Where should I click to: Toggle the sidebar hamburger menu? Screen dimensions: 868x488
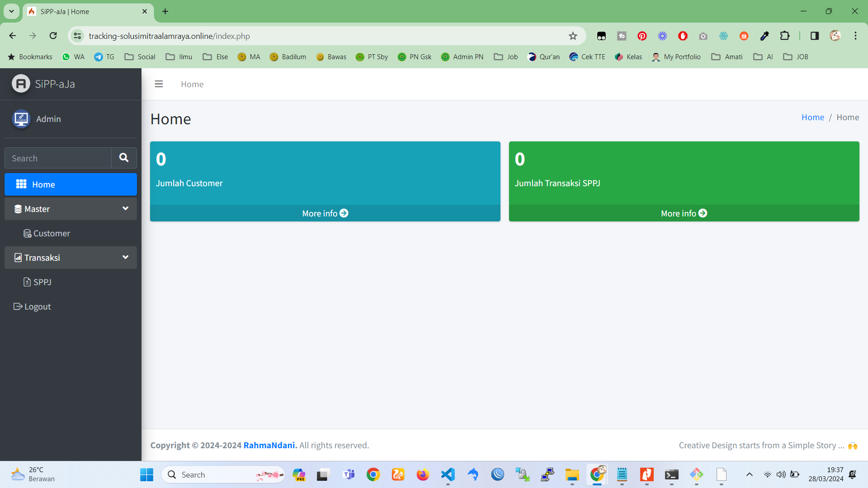click(x=159, y=84)
